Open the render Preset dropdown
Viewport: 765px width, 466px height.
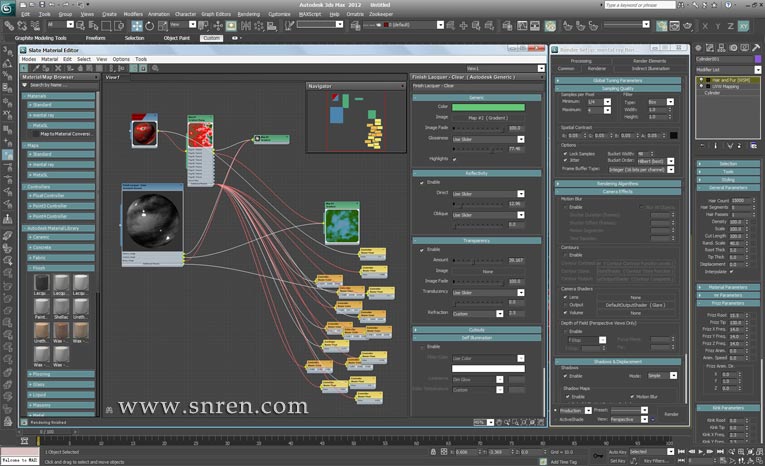coord(628,410)
